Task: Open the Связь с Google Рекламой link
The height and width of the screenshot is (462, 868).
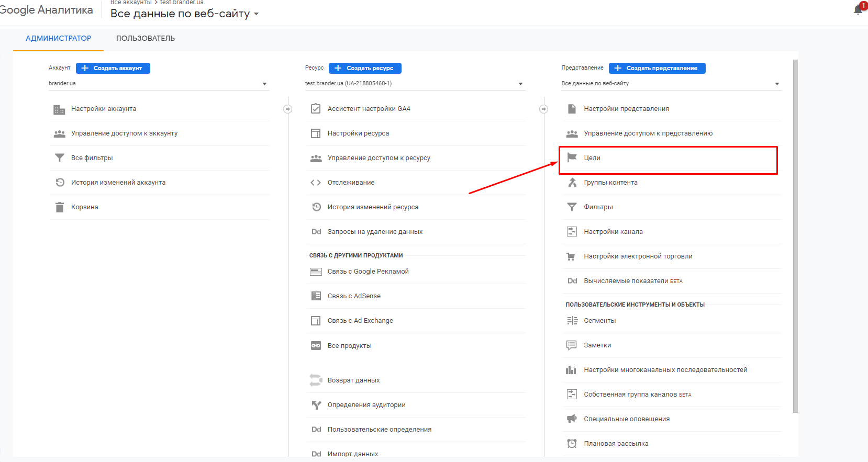Action: pos(368,272)
